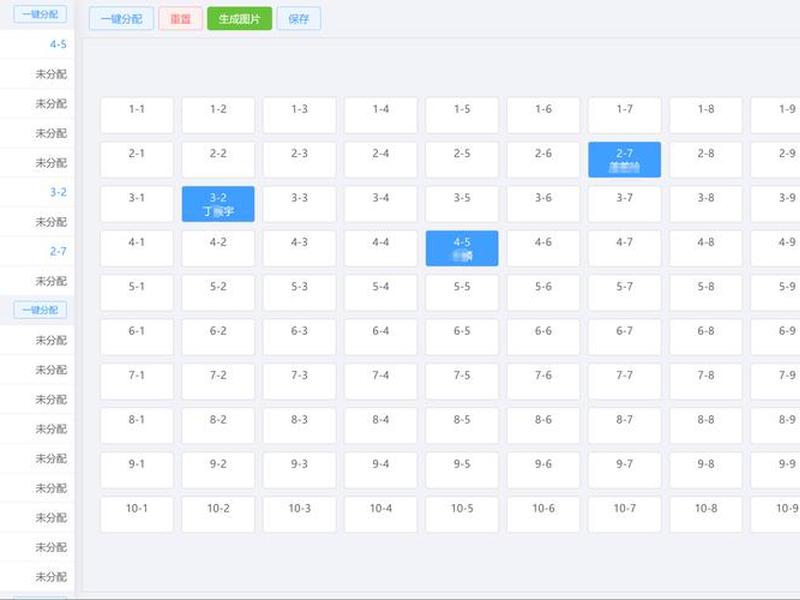The height and width of the screenshot is (600, 800).
Task: Choose seat 4-6
Action: point(543,248)
